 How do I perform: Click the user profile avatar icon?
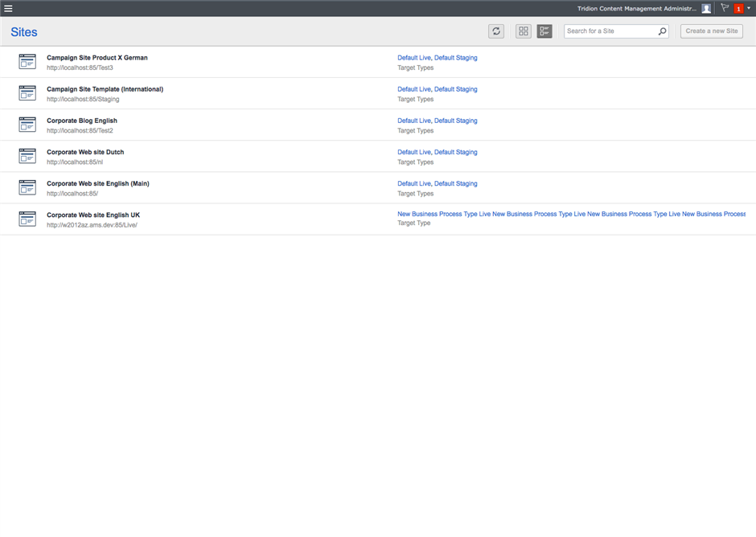coord(706,9)
